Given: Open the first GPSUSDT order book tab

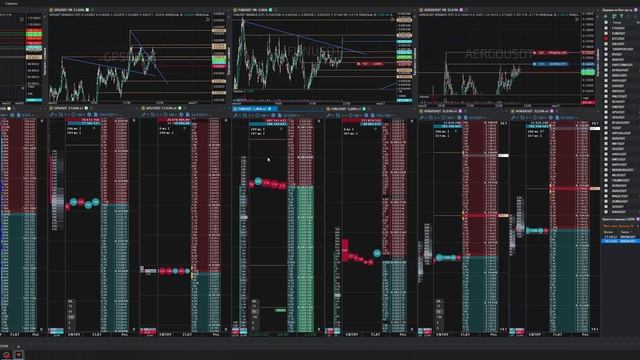Looking at the screenshot, I should point(69,109).
